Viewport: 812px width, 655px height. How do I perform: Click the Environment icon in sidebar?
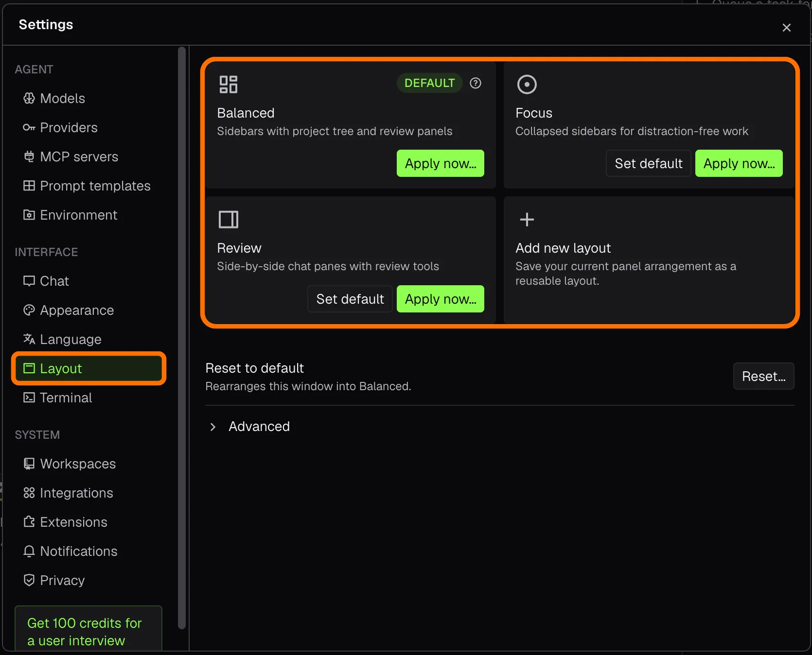pos(29,215)
